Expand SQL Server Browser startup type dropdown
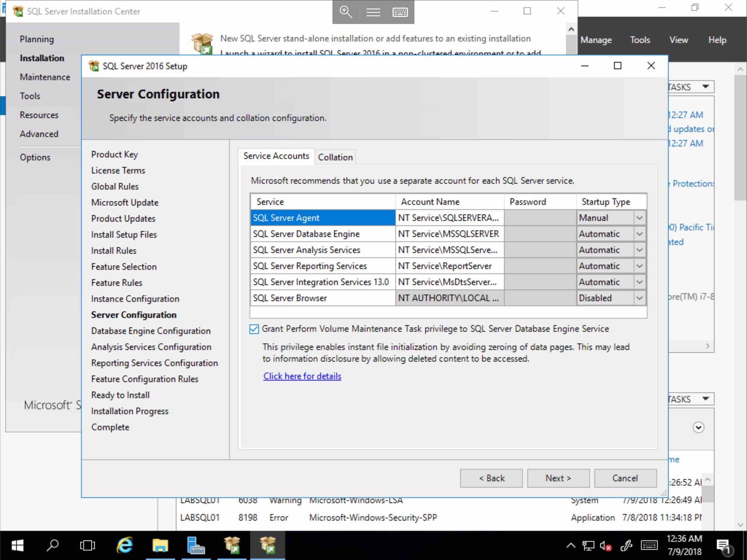Screen dimensions: 747x560 [x=639, y=298]
